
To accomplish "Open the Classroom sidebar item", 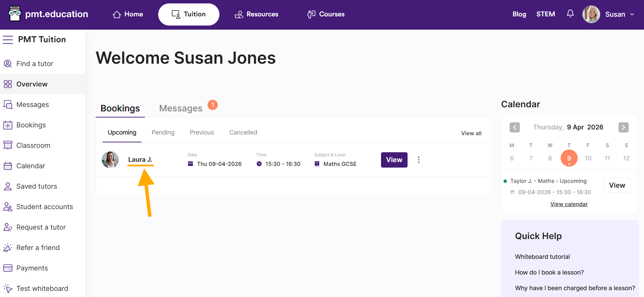I will coord(33,145).
